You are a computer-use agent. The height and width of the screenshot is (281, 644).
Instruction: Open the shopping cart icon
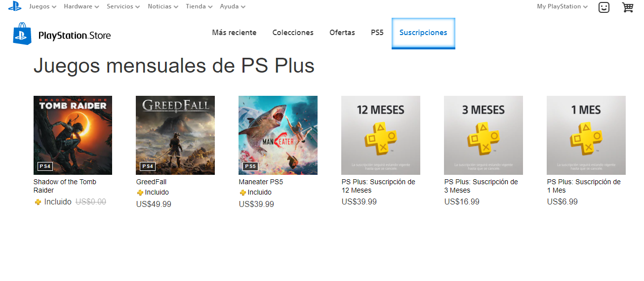pyautogui.click(x=627, y=7)
